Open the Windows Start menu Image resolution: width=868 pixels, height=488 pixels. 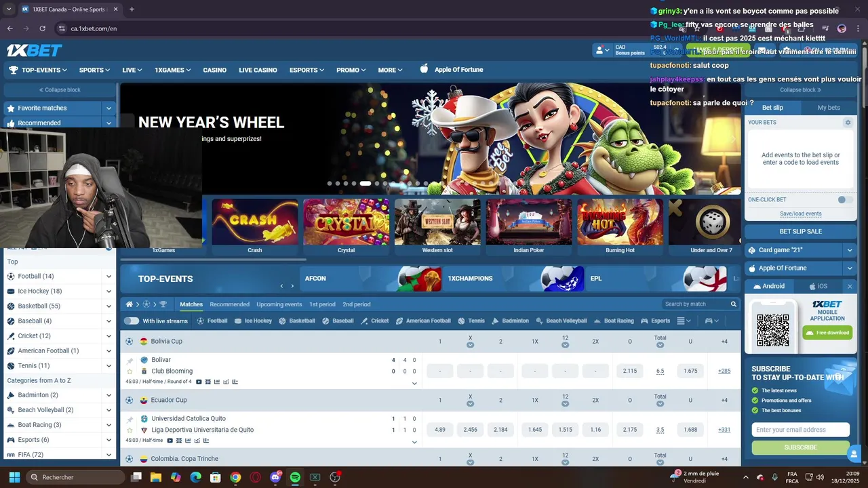[x=14, y=477]
